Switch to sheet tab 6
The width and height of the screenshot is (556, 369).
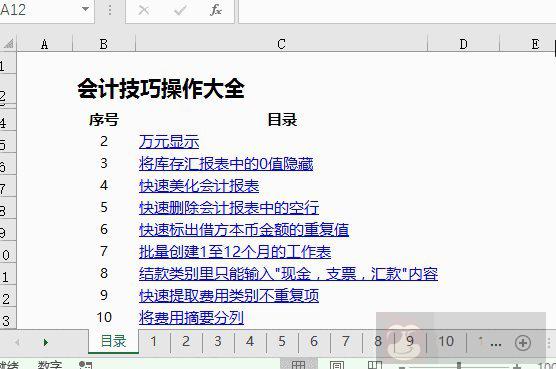(314, 341)
